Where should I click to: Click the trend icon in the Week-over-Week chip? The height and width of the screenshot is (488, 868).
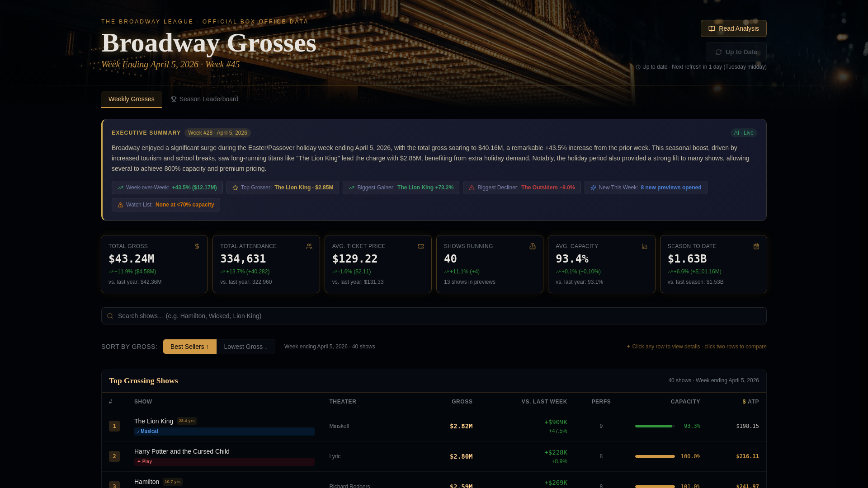[x=120, y=188]
